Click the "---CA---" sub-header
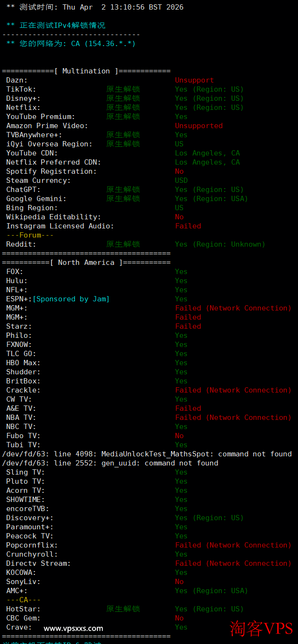The image size is (298, 644). click(24, 600)
